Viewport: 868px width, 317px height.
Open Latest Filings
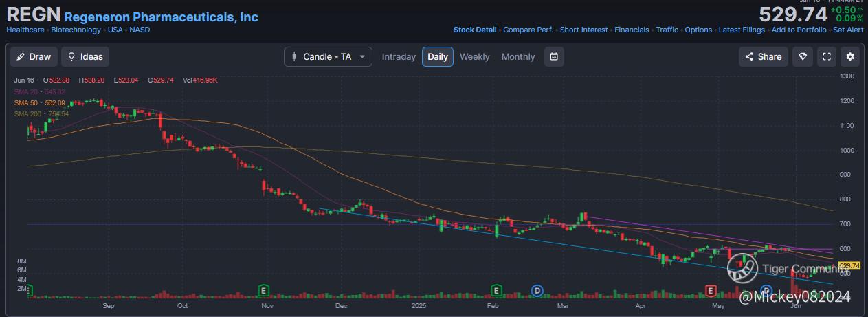click(x=742, y=30)
